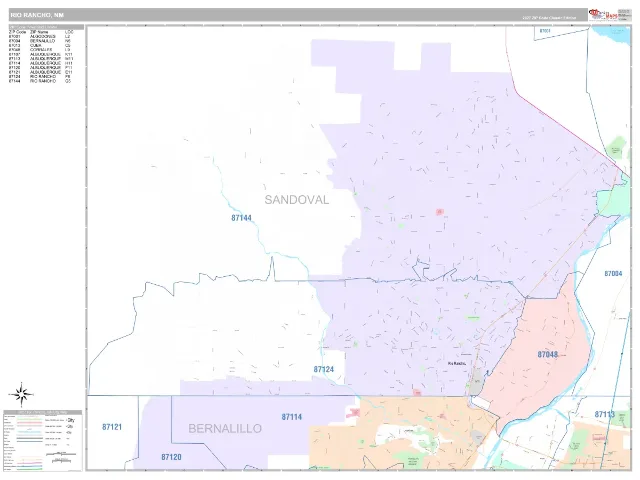Viewport: 640px width, 480px height.
Task: Click the 87113 ZIP label on the map
Action: coord(604,414)
